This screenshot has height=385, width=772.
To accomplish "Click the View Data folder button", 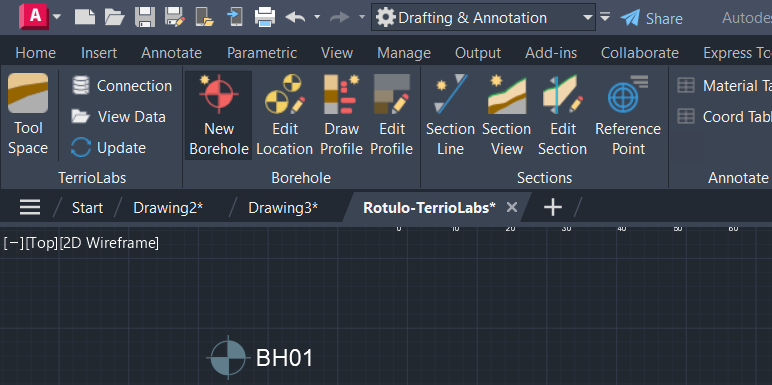I will 118,117.
